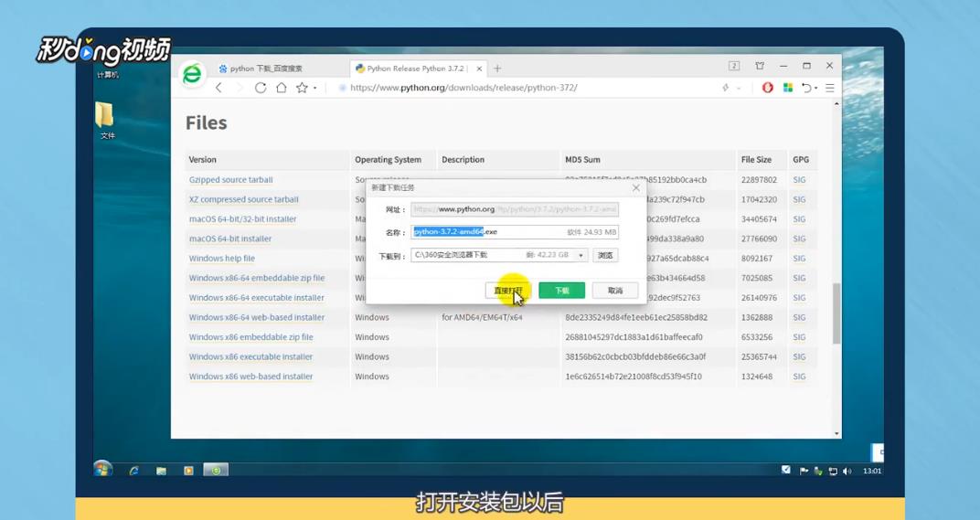Expand the bookmark star dropdown arrow
This screenshot has height=520, width=980.
click(315, 89)
